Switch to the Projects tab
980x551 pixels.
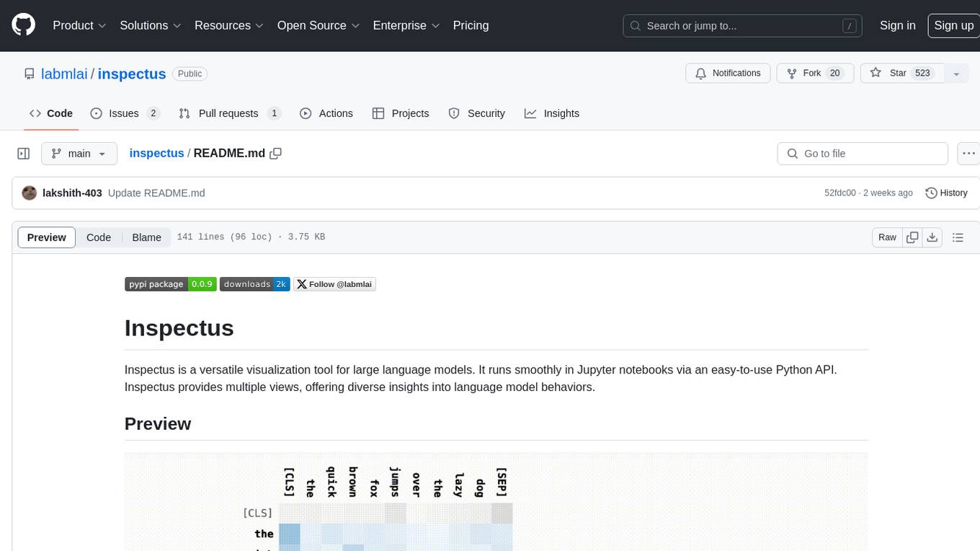pos(401,113)
